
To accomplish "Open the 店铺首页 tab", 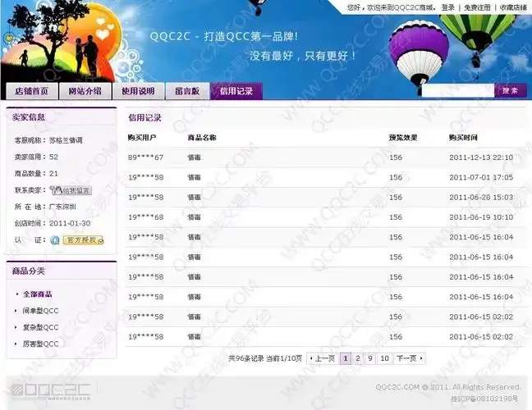I will (32, 91).
